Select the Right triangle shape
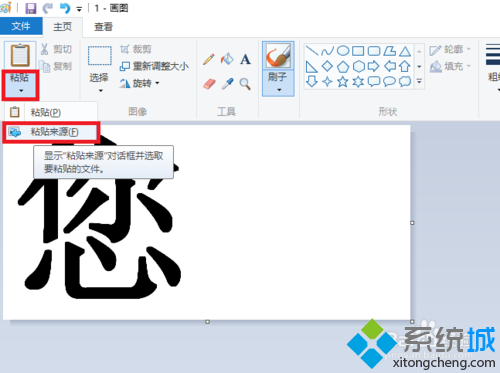Image resolution: width=500 pixels, height=373 pixels. coord(311,67)
